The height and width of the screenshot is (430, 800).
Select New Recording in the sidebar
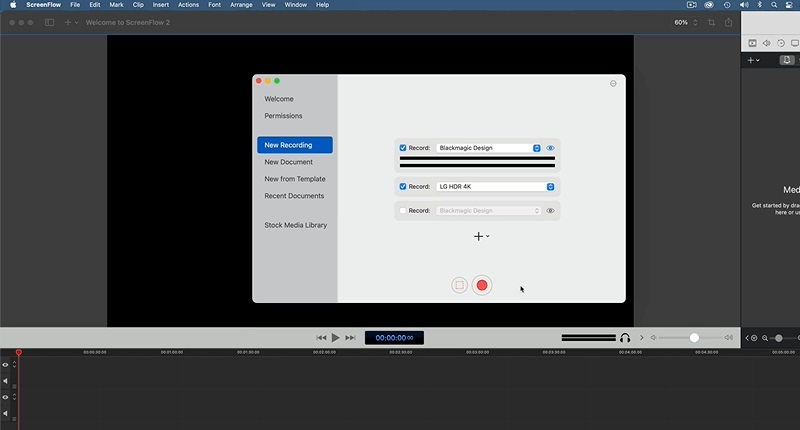tap(295, 145)
